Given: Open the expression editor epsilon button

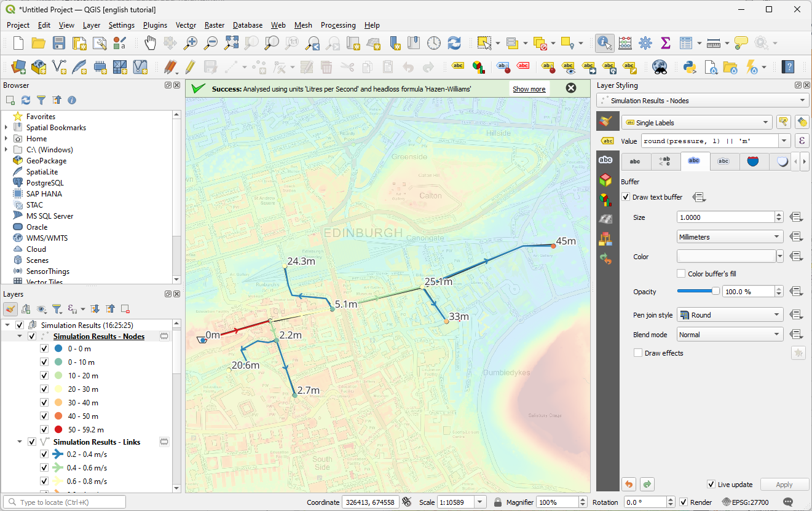Looking at the screenshot, I should (802, 141).
